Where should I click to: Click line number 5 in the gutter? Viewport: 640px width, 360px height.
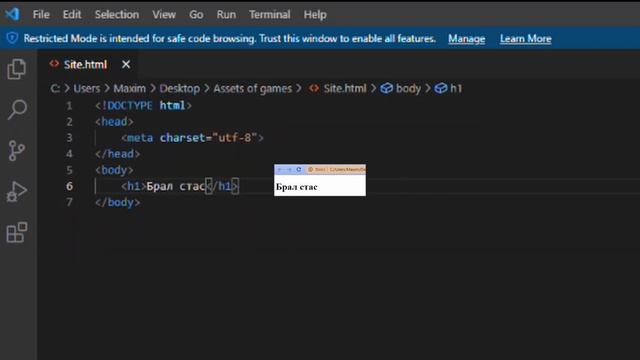point(69,170)
